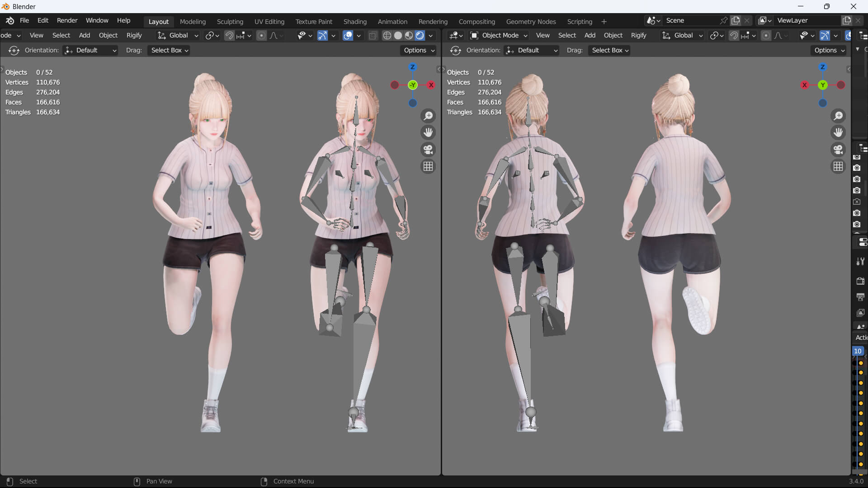
Task: Add a new workspace with plus button
Action: coord(604,22)
